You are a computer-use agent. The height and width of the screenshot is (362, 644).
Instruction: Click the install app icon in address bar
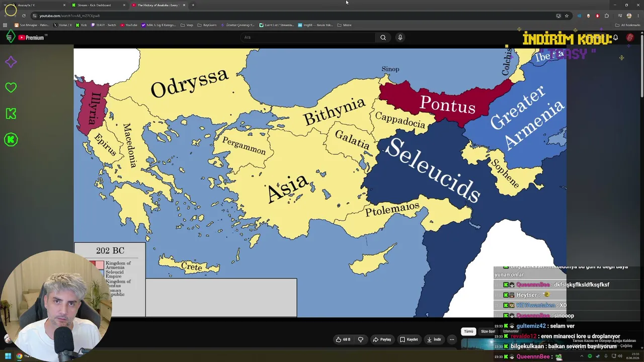558,16
